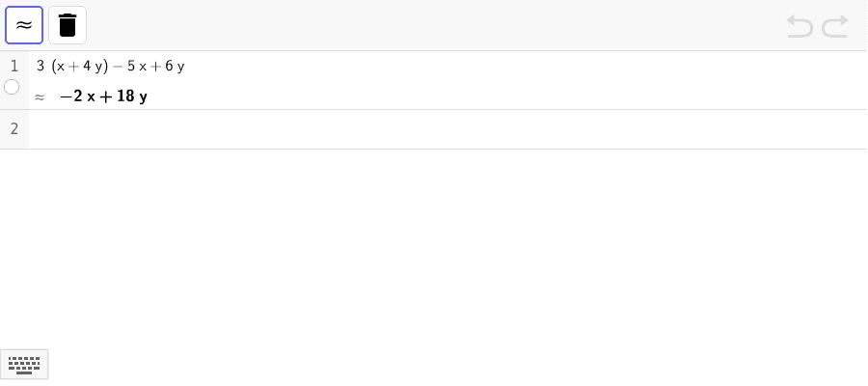The image size is (868, 386).
Task: Click the empty toolbar space beside trash icon
Action: point(432,25)
